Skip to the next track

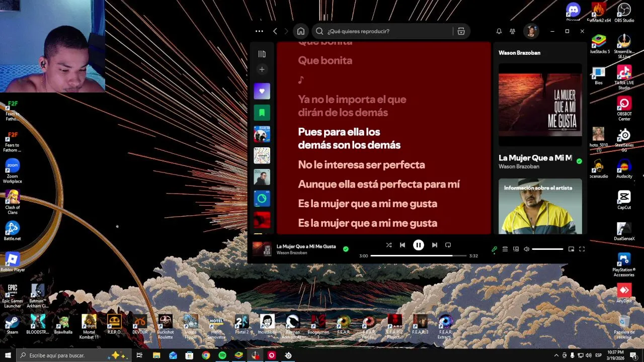434,245
